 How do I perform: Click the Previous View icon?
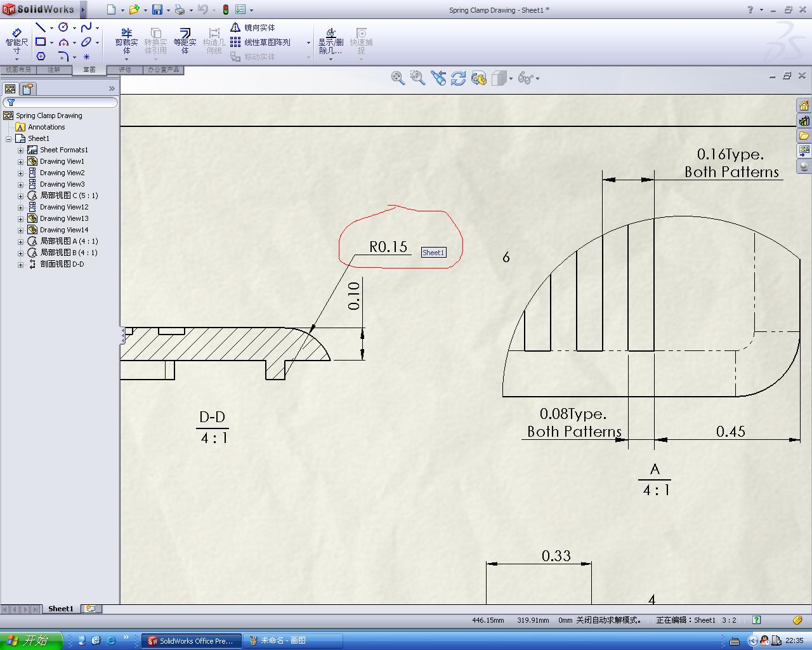tap(438, 78)
